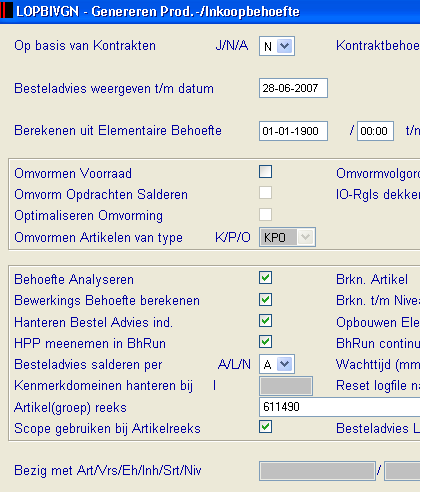The height and width of the screenshot is (502, 422).
Task: Click the 01-01-1900 Elementaire Behoefte date field
Action: pyautogui.click(x=293, y=131)
